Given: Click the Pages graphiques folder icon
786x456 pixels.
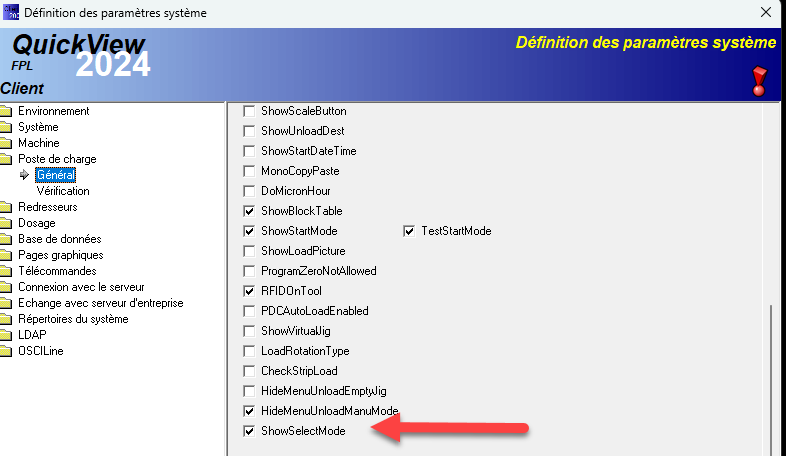Looking at the screenshot, I should pyautogui.click(x=6, y=255).
